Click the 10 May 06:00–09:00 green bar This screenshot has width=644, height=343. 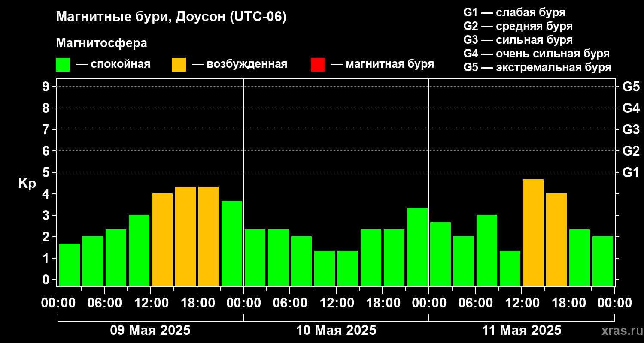[301, 261]
